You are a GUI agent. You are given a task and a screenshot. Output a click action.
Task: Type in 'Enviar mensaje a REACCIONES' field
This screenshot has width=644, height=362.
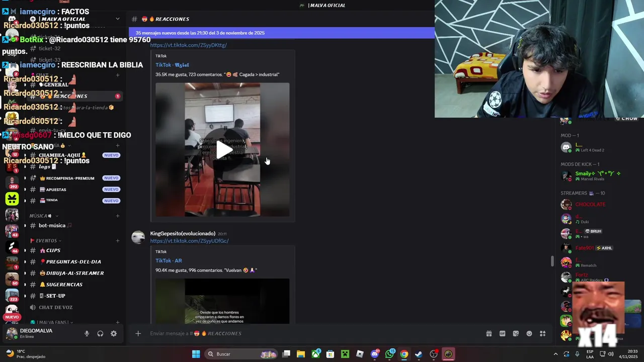[312, 333]
